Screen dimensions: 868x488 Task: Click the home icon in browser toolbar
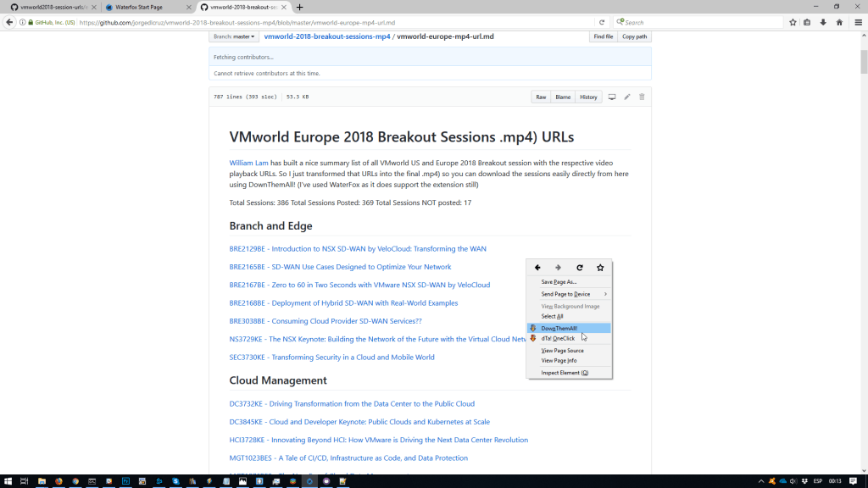[839, 22]
